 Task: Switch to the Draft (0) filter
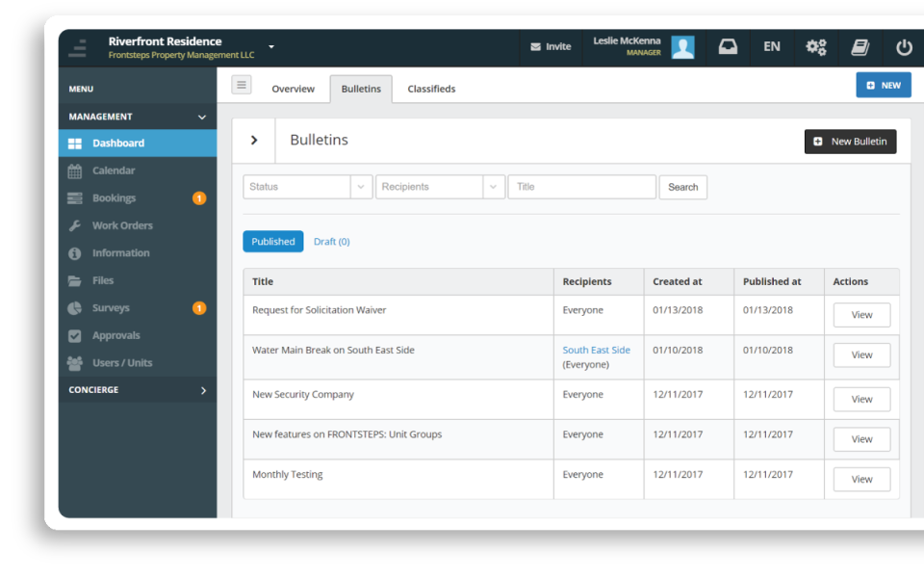[x=331, y=242]
